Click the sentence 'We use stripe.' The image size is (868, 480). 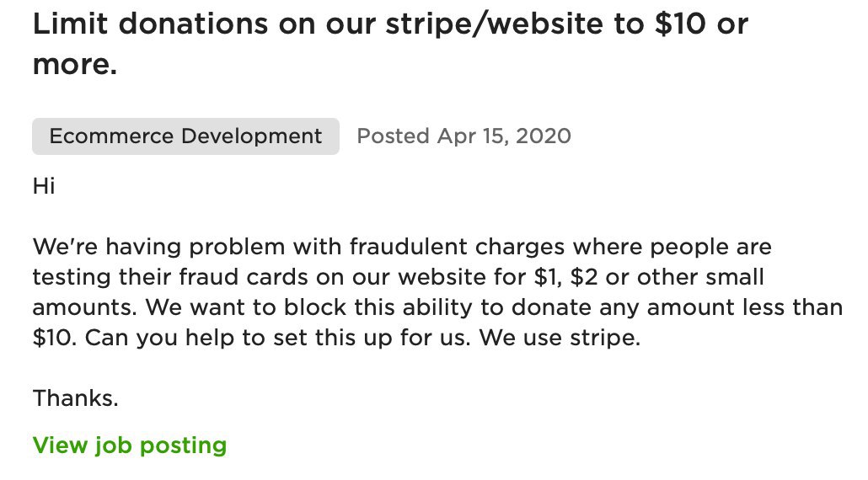[x=560, y=338]
